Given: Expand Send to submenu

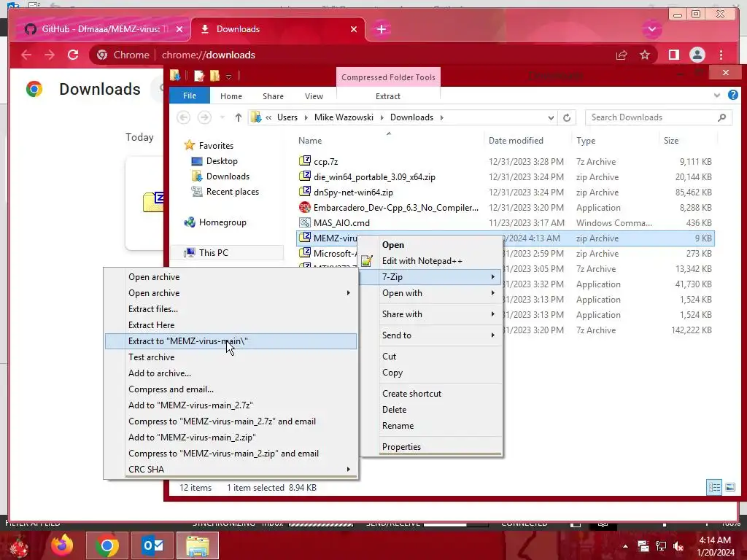Looking at the screenshot, I should (x=430, y=335).
